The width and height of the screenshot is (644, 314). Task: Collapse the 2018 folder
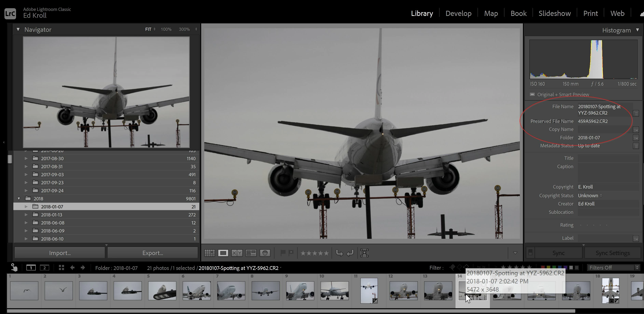(19, 199)
